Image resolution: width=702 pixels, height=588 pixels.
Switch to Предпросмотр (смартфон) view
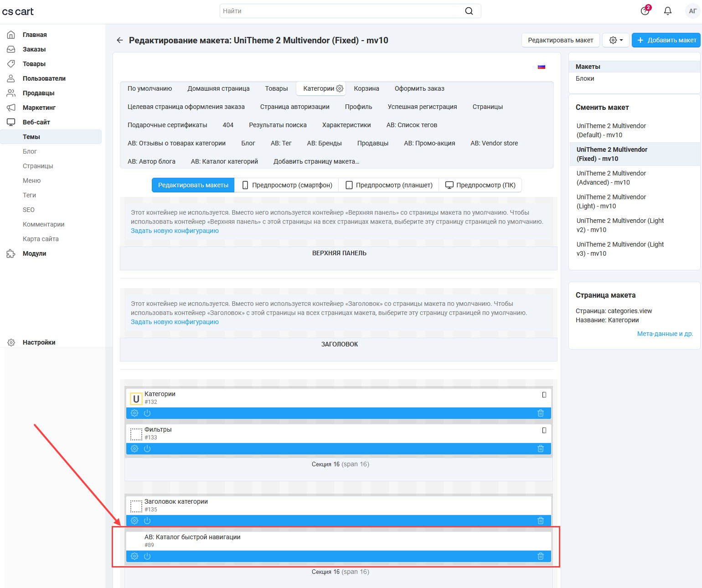click(287, 185)
